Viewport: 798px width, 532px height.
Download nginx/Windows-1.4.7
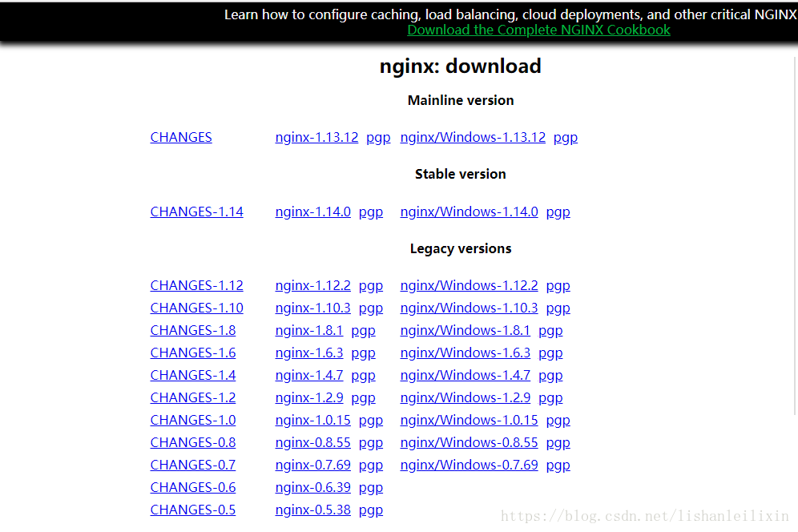tap(465, 375)
